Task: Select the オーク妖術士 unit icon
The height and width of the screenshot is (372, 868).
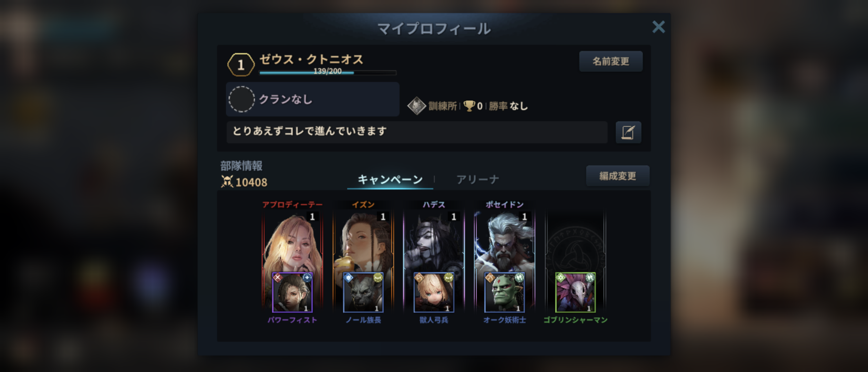Action: pos(505,292)
